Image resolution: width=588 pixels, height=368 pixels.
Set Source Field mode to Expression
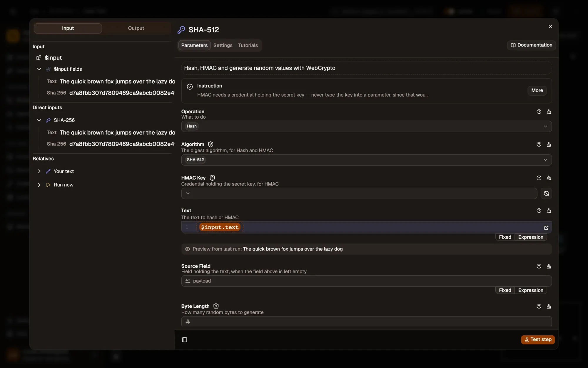(x=531, y=290)
